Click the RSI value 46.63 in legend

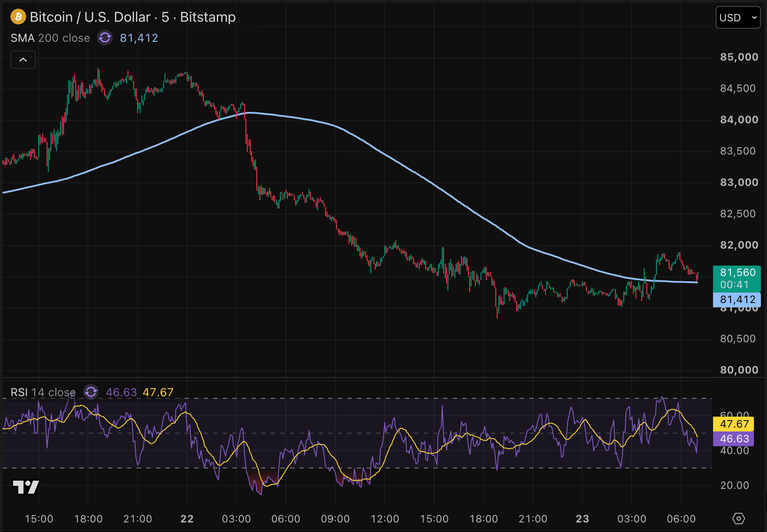pos(121,392)
